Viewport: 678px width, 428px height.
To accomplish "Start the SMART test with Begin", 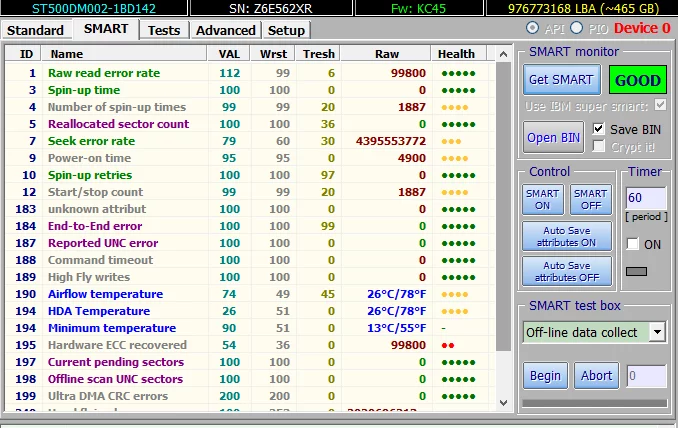I will point(545,376).
